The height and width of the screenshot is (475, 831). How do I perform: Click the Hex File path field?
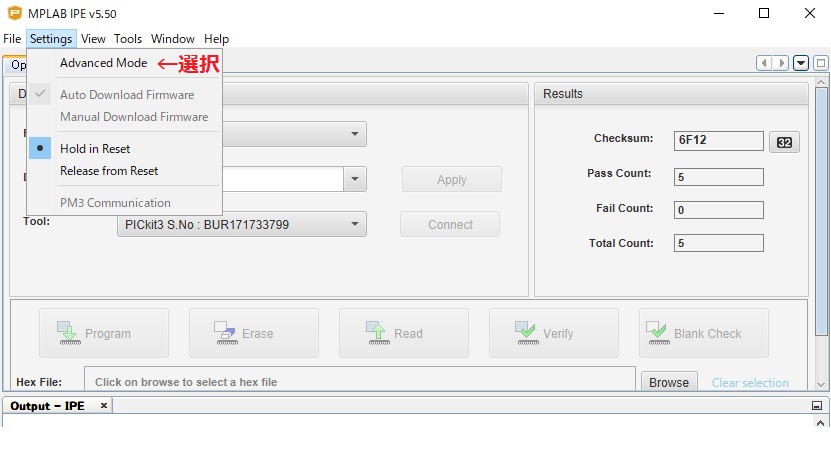(360, 381)
